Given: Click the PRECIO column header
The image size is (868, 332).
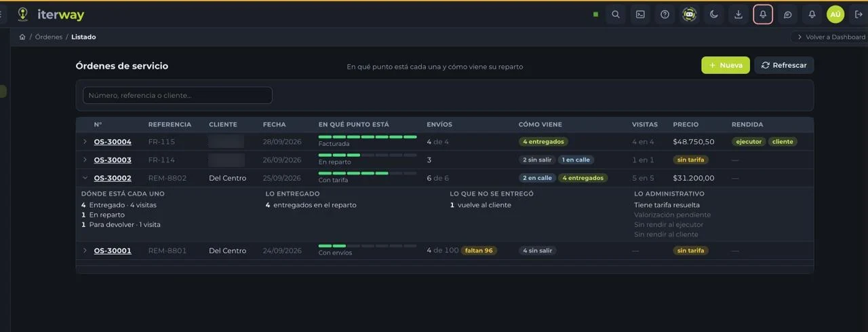Looking at the screenshot, I should (x=686, y=125).
